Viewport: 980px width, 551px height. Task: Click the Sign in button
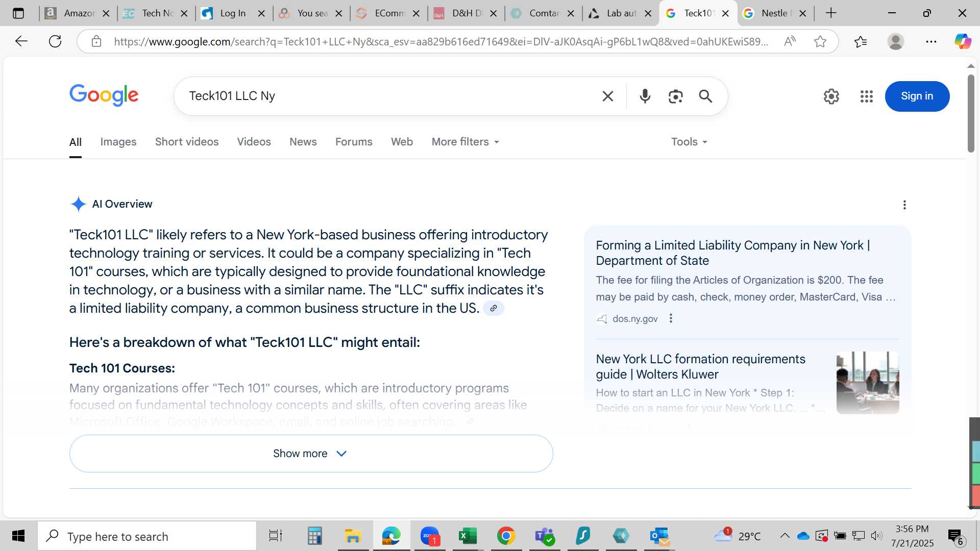pyautogui.click(x=917, y=96)
